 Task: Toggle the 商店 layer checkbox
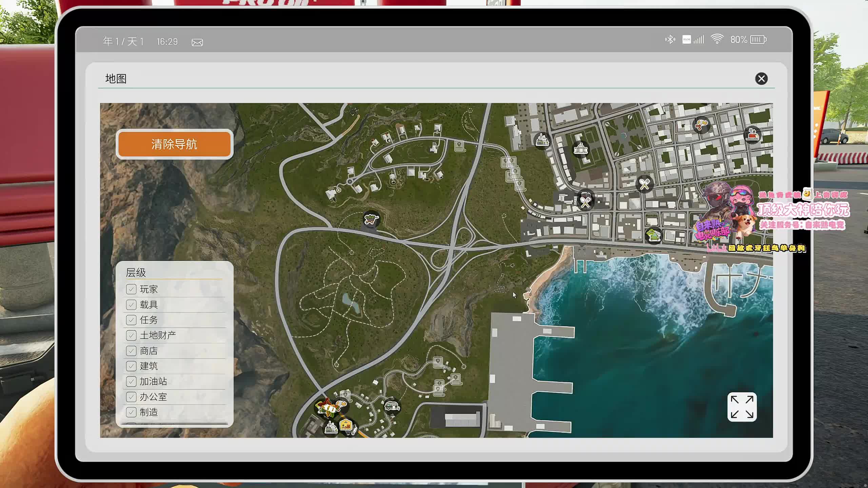point(131,351)
